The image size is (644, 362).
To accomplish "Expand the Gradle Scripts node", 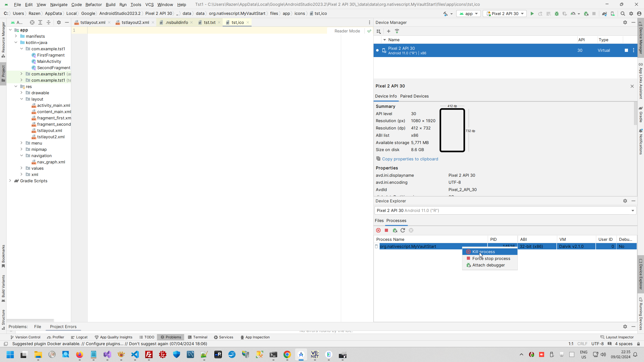I will coord(10,181).
